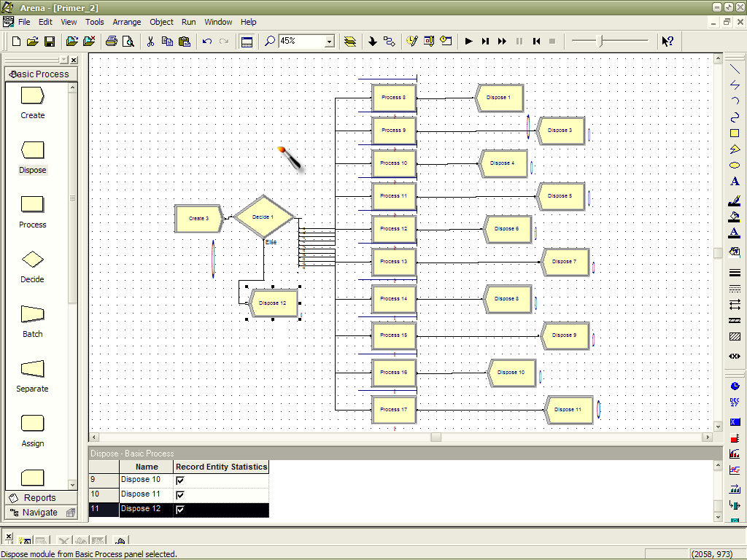Image resolution: width=747 pixels, height=560 pixels.
Task: Select the Box drawing tool
Action: pyautogui.click(x=735, y=133)
